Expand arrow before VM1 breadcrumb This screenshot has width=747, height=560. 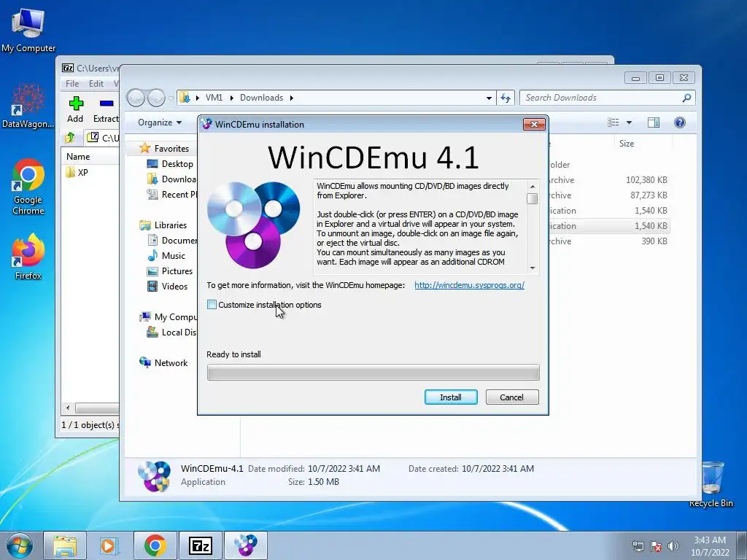click(197, 98)
